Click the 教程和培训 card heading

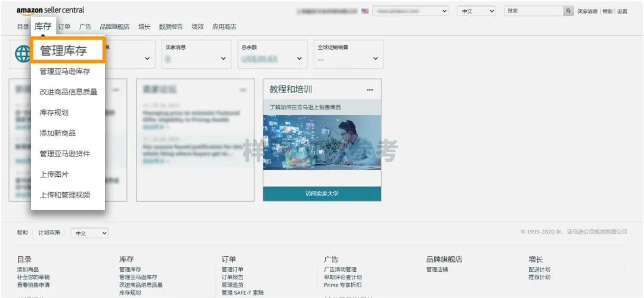pyautogui.click(x=291, y=90)
